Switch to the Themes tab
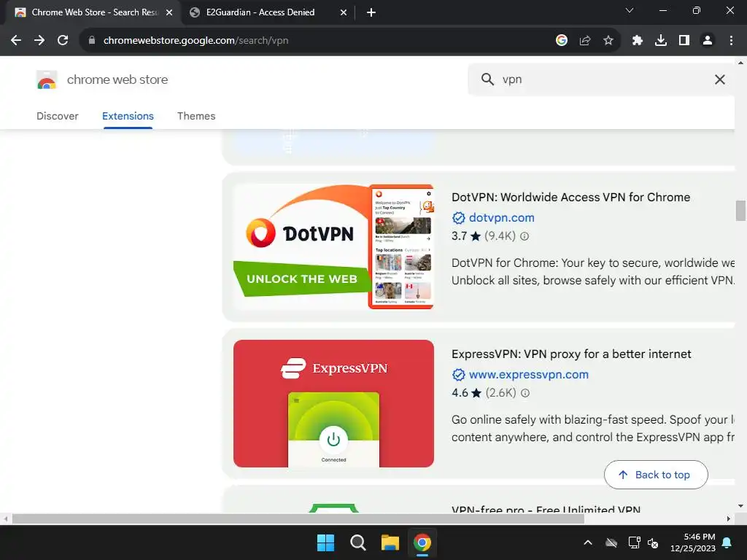 (196, 116)
